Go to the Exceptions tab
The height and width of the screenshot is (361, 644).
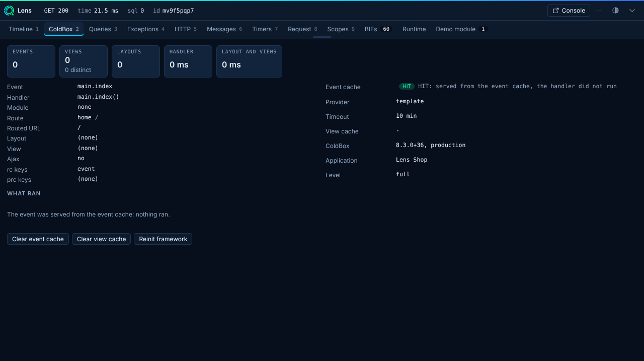tap(146, 29)
